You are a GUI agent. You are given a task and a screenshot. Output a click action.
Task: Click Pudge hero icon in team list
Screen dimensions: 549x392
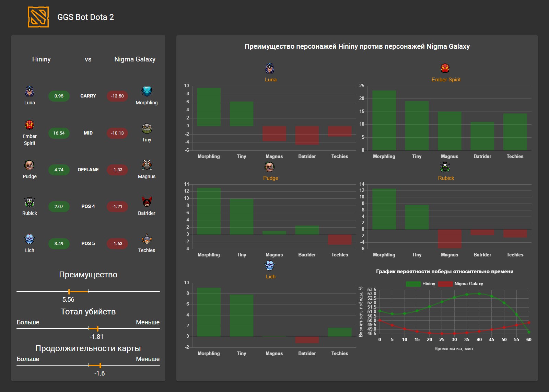click(x=30, y=165)
